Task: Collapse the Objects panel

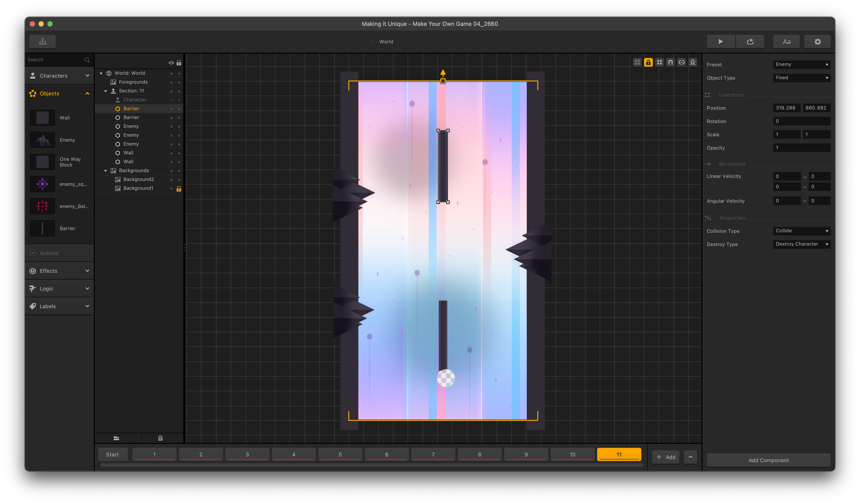Action: (x=59, y=94)
